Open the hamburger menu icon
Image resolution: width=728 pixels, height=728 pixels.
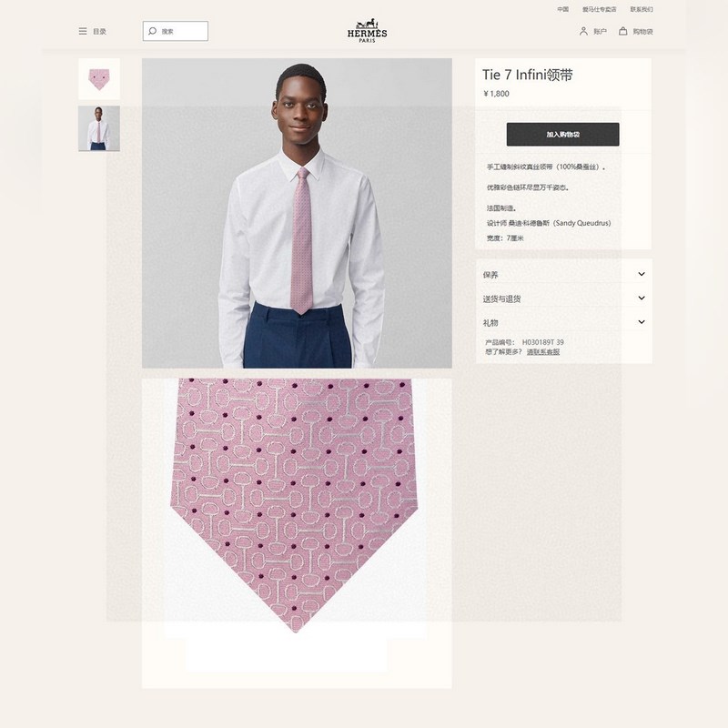point(83,31)
